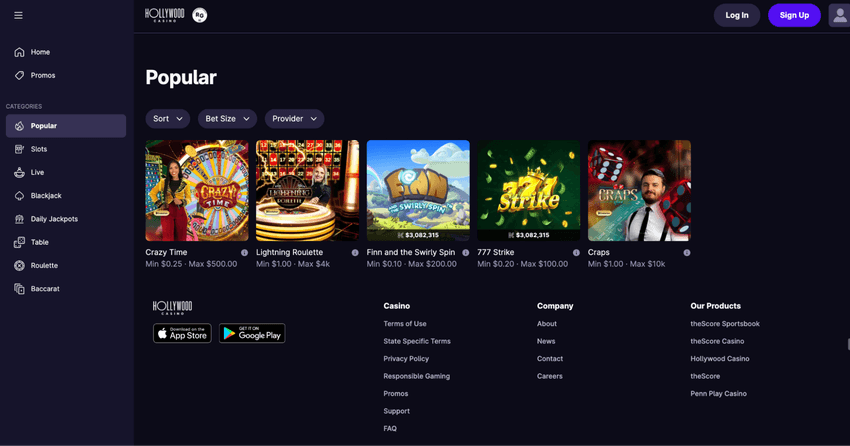Open Responsible Gaming footer link

pos(416,376)
